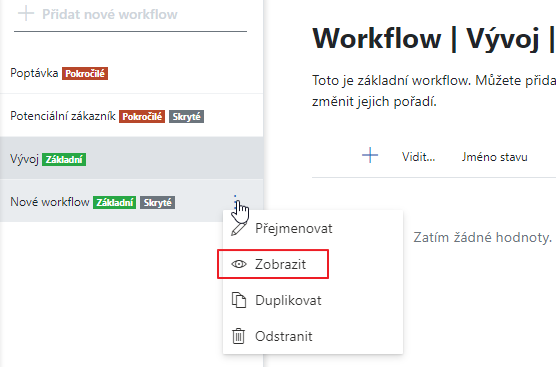Click the trash icon beside Odstranit
This screenshot has width=556, height=367.
(239, 336)
